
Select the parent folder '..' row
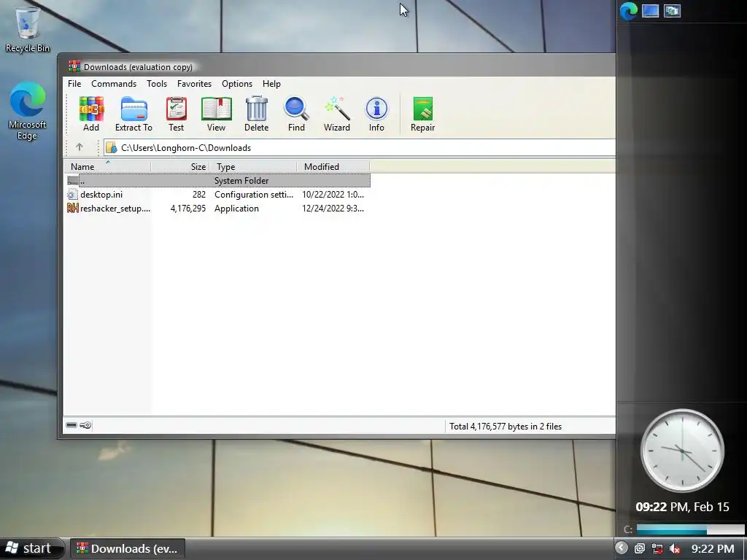coord(218,181)
